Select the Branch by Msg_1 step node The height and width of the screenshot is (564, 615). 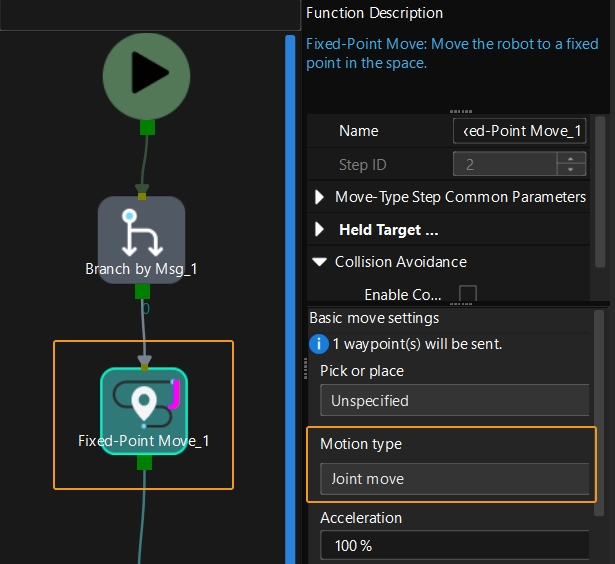(141, 240)
